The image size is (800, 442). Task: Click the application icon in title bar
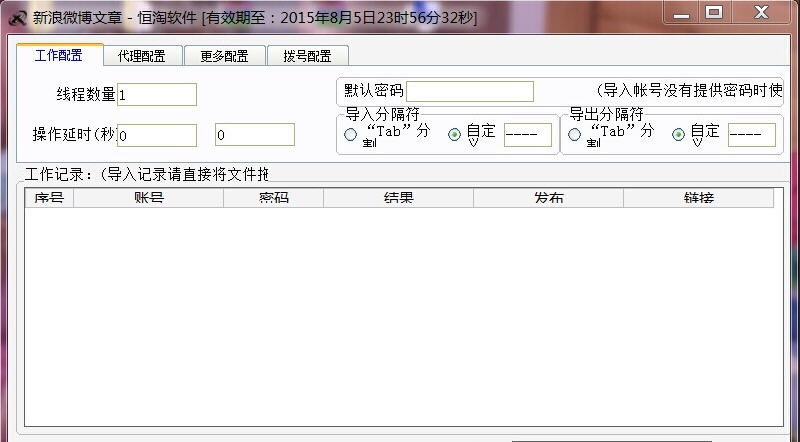[17, 18]
